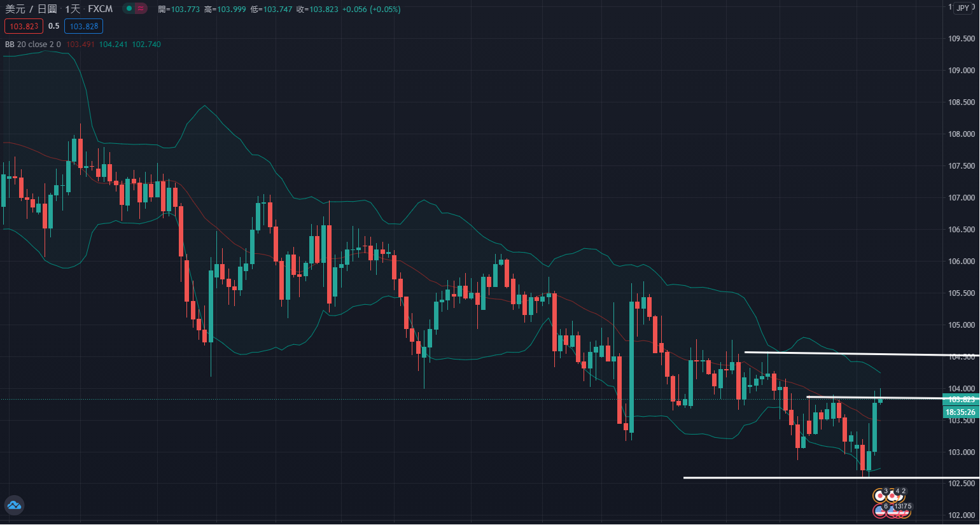Click the 107.000 price scale label

tap(961, 198)
